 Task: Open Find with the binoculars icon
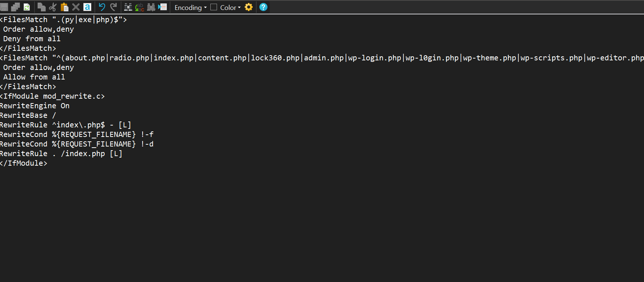(x=128, y=7)
